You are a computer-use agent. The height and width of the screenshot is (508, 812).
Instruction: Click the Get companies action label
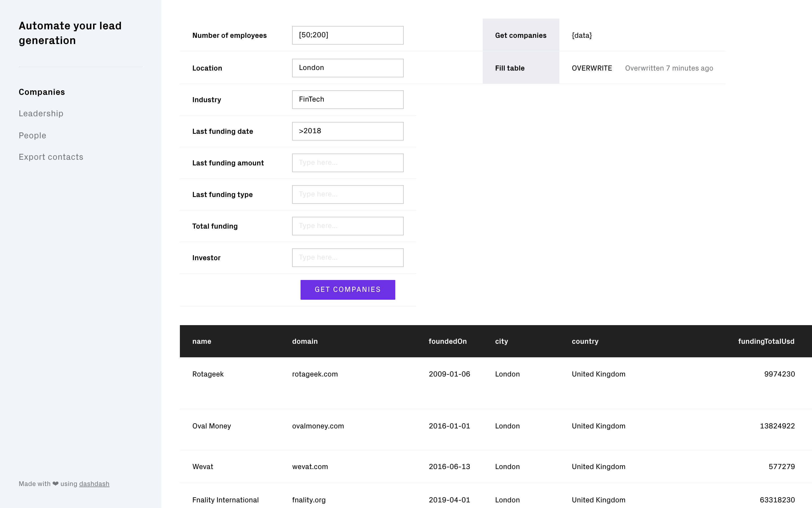tap(521, 35)
